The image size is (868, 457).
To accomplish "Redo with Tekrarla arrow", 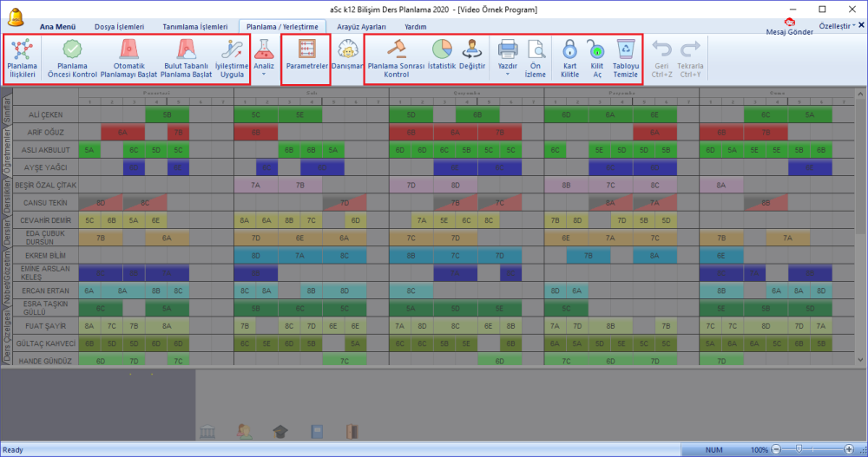I will point(690,59).
